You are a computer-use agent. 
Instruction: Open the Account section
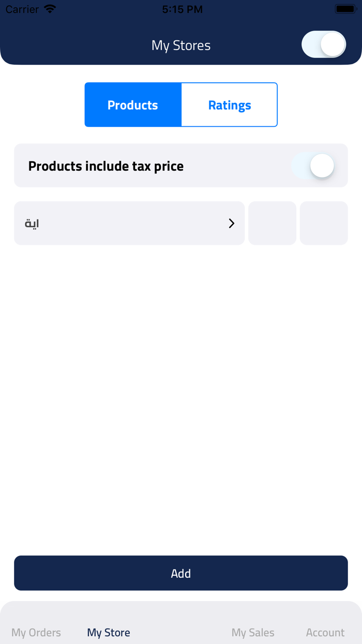coord(325,632)
